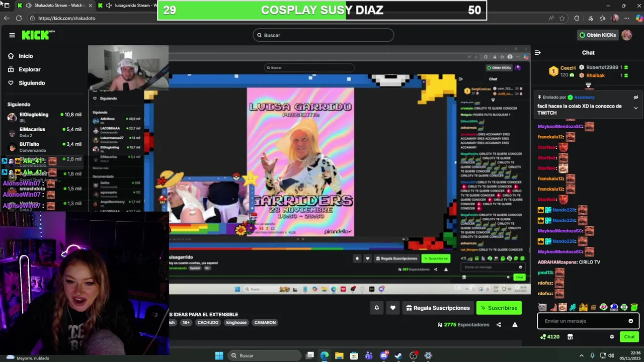Switch to Shakadoto Stream browser tab

(x=55, y=5)
